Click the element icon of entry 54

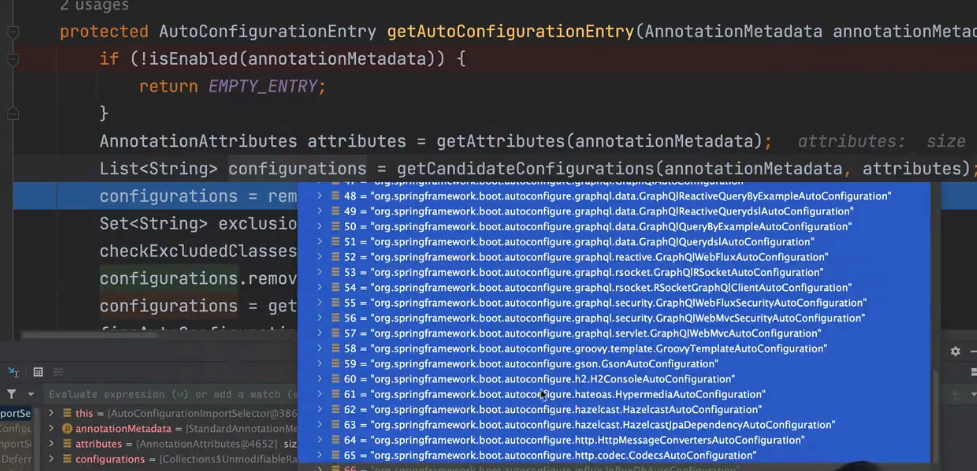pyautogui.click(x=335, y=287)
